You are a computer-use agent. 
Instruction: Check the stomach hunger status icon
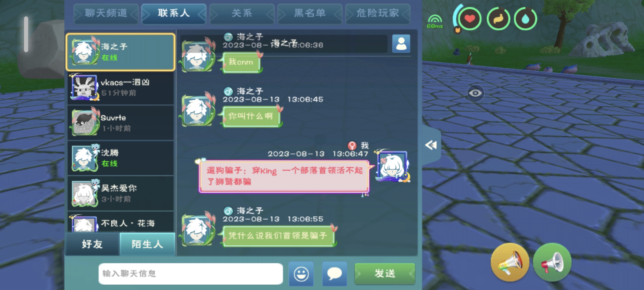[x=498, y=19]
